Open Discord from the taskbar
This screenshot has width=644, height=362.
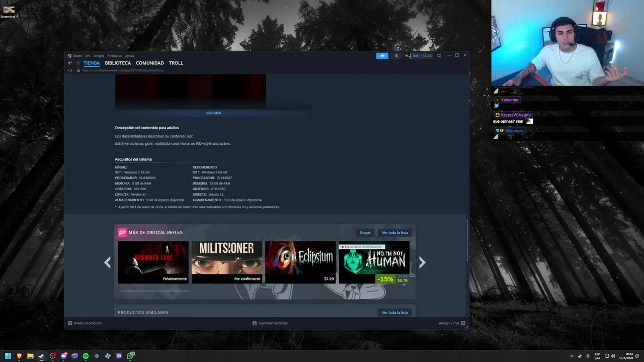tap(64, 356)
